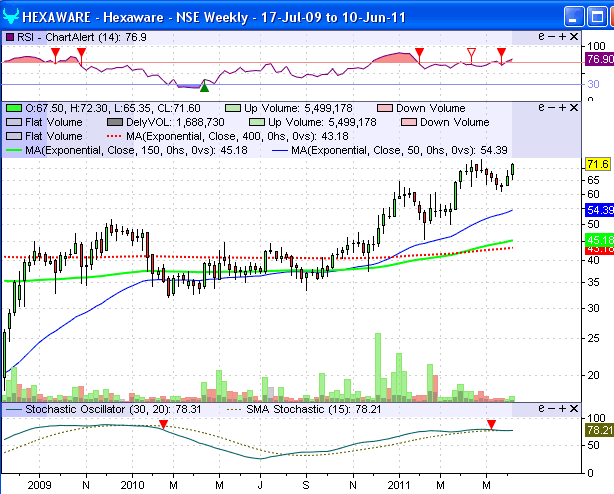Click the tallest green volume bar
The image size is (614, 494).
coord(378,367)
